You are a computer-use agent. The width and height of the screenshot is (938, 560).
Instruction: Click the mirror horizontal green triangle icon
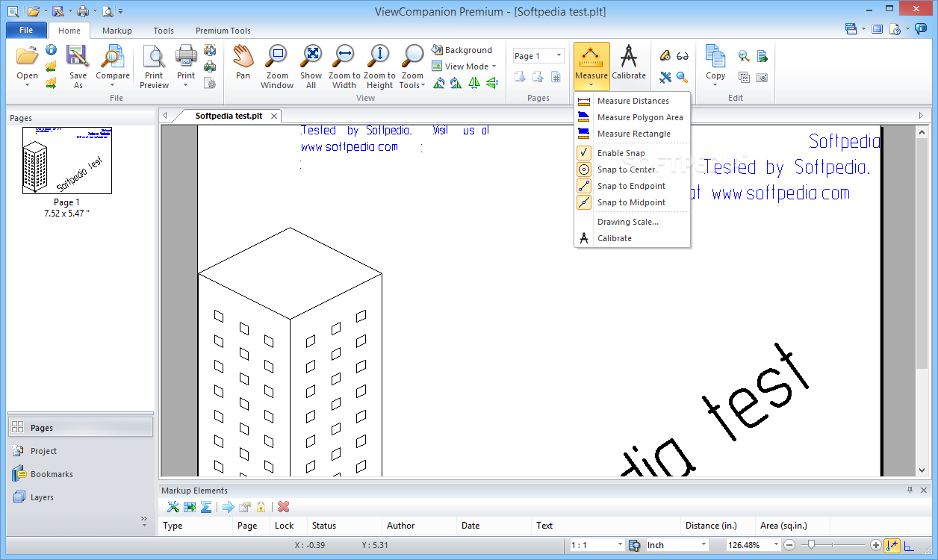tap(473, 83)
